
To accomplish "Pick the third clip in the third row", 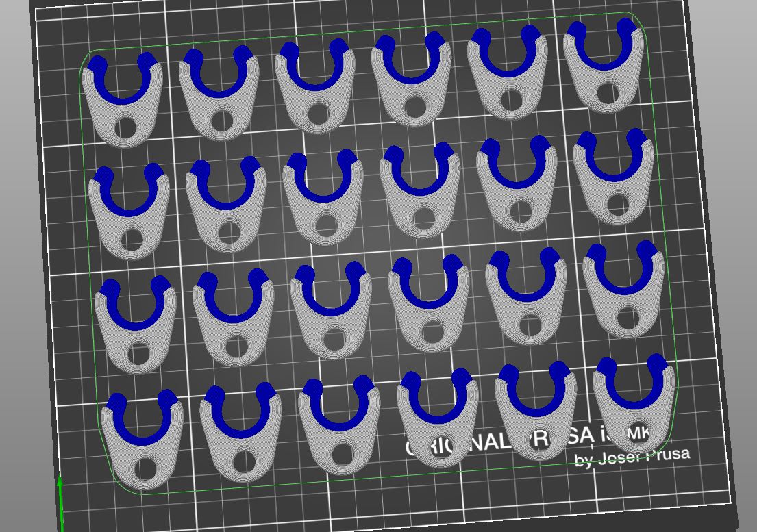I will (x=331, y=311).
